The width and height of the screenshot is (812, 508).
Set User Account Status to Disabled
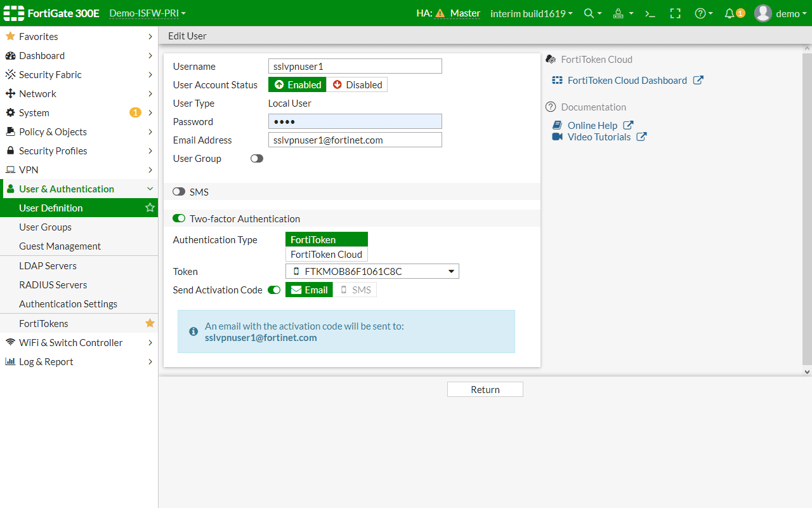point(357,84)
